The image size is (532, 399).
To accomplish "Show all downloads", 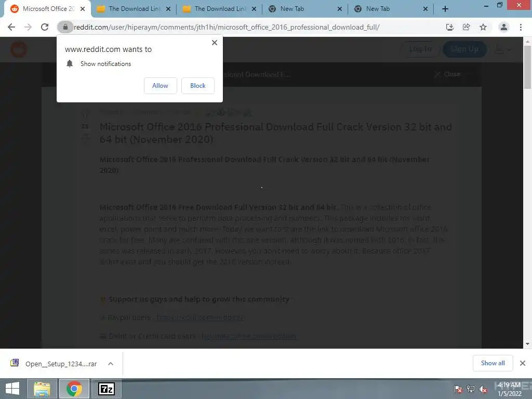I will click(x=493, y=363).
